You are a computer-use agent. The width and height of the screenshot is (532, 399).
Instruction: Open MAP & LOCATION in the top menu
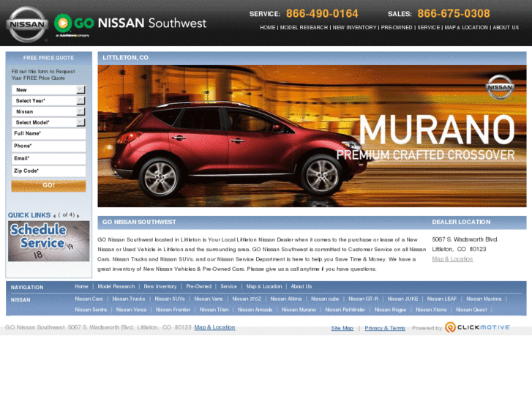point(466,28)
